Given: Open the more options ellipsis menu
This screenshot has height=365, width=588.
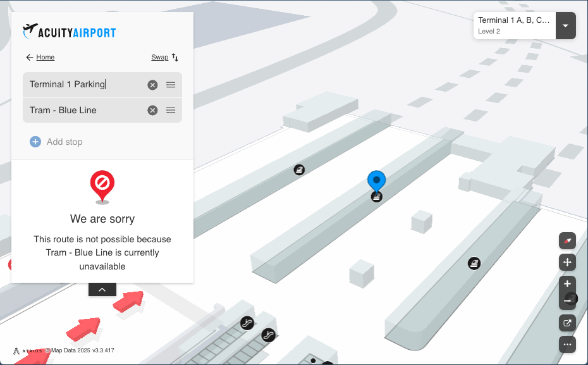Looking at the screenshot, I should click(x=567, y=344).
